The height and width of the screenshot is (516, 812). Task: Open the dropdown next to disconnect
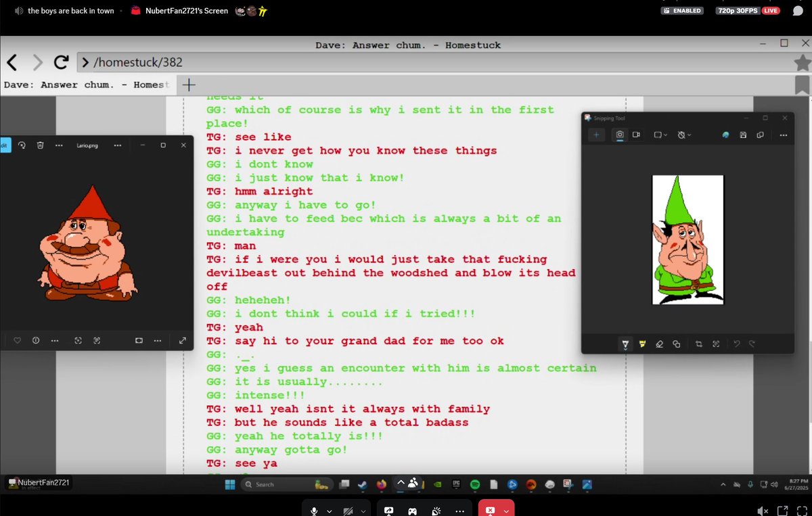507,511
